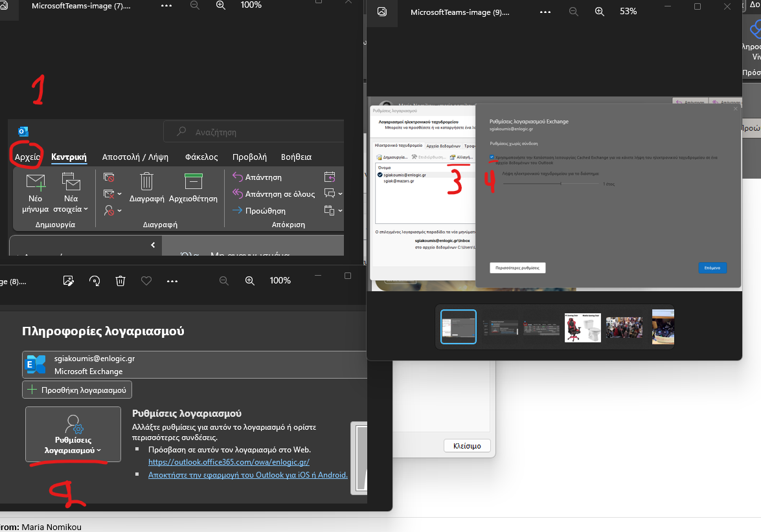Open See more menu in image (8) window
This screenshot has height=532, width=761.
[172, 281]
